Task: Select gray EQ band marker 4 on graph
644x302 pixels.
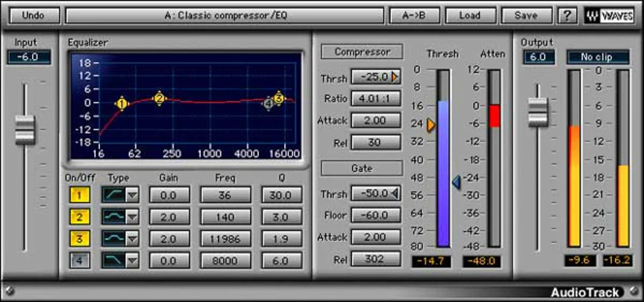Action: (268, 104)
